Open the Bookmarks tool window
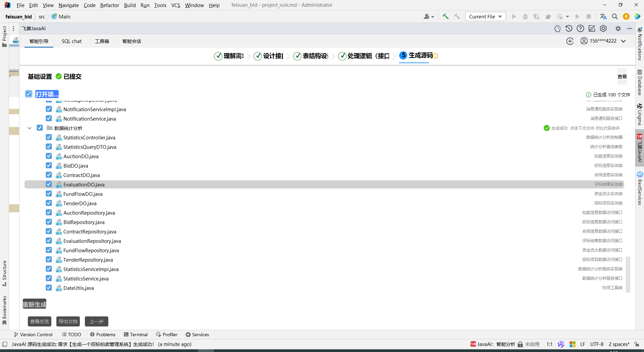The width and height of the screenshot is (644, 352). (4, 310)
